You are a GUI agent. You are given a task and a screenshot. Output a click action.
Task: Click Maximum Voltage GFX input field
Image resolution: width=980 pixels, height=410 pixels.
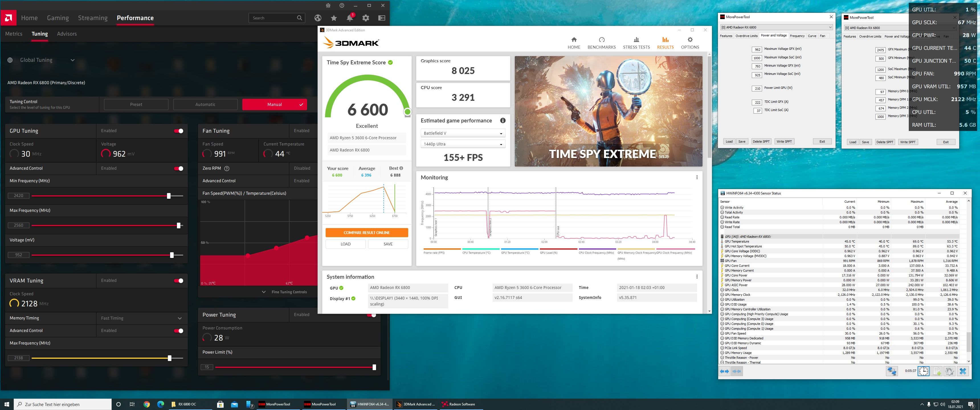click(x=757, y=50)
